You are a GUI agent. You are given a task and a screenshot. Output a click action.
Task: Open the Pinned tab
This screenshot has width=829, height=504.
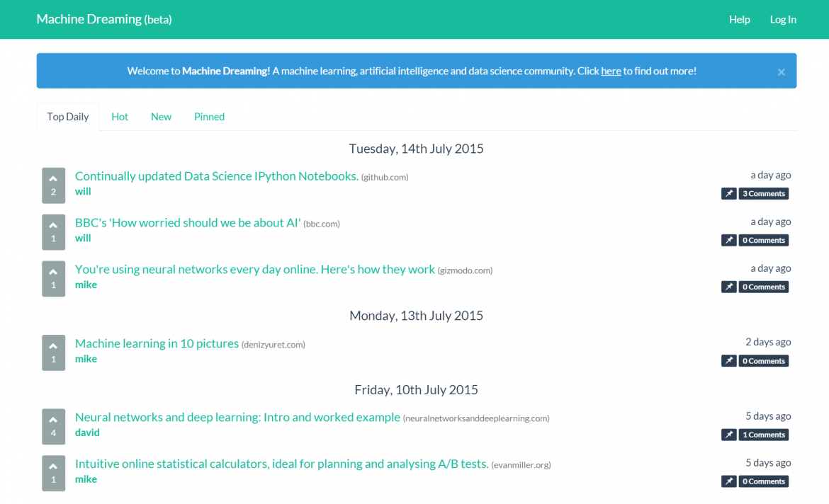(209, 117)
